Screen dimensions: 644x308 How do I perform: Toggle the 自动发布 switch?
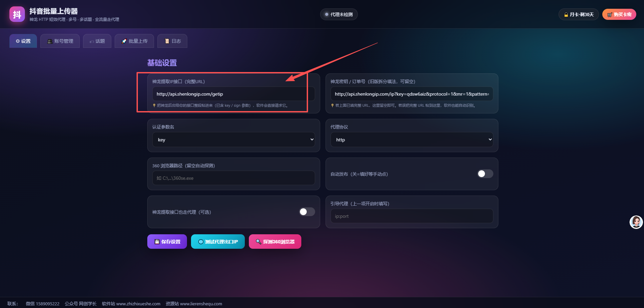click(x=485, y=174)
